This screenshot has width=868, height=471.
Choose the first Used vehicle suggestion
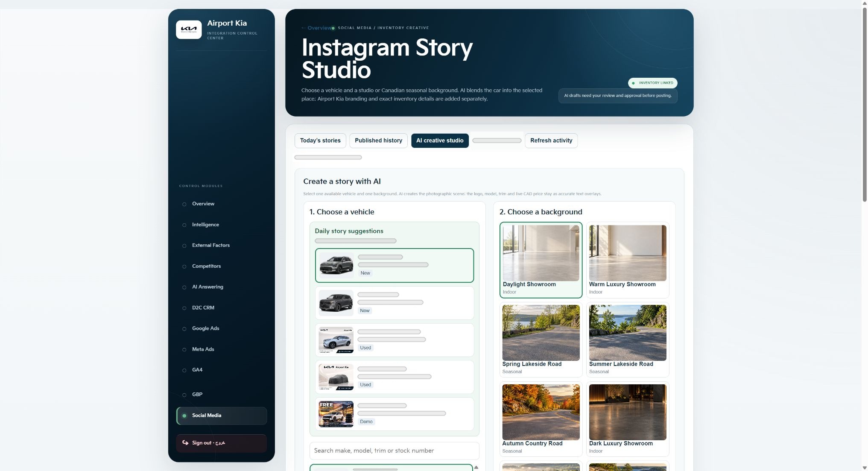[395, 340]
